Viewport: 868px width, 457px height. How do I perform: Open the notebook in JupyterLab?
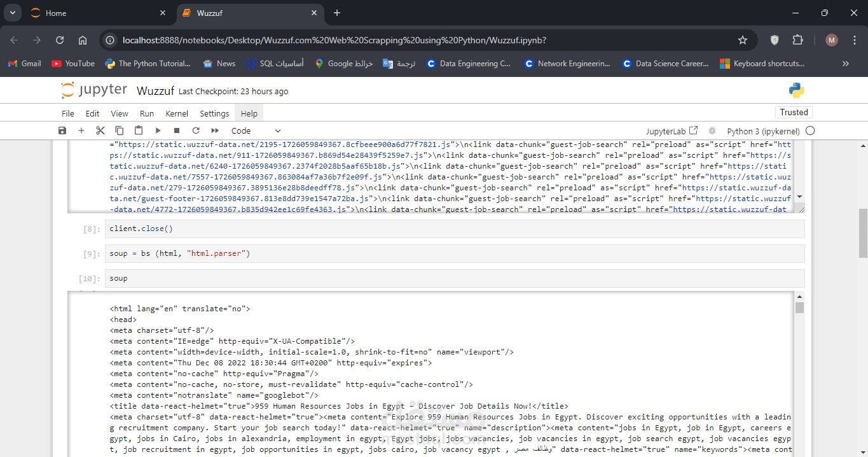coord(672,131)
